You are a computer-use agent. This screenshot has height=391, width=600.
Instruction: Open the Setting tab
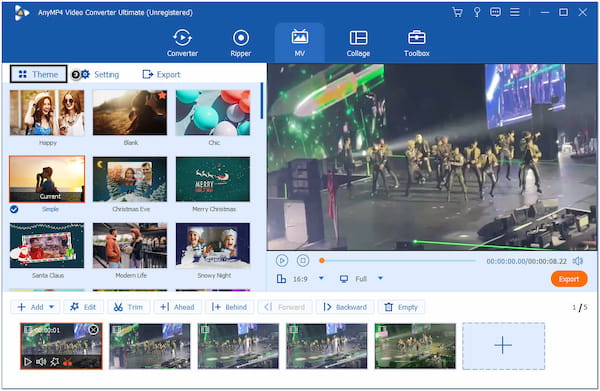coord(101,74)
